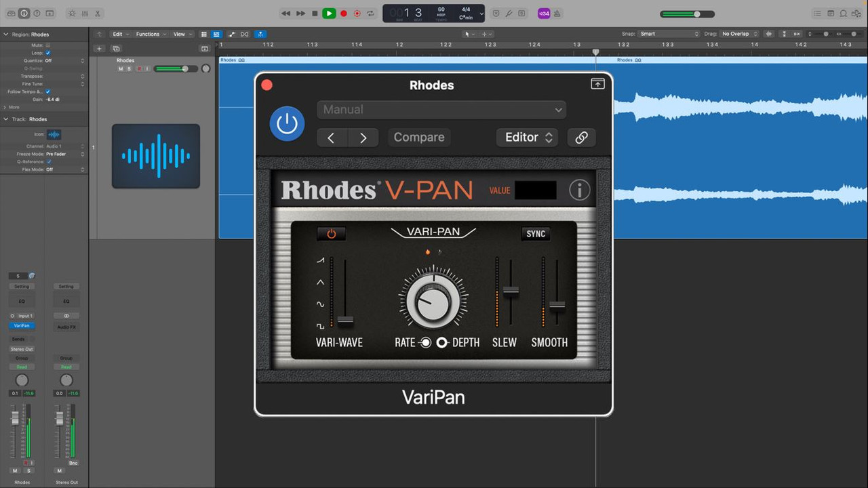This screenshot has height=488, width=868.
Task: Open the List Editors icon at top right
Action: (818, 13)
